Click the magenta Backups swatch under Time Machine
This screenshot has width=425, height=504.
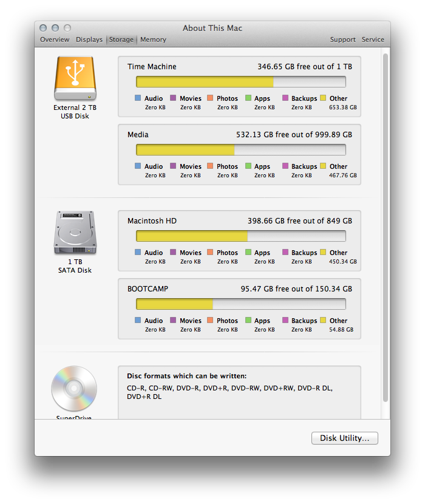click(285, 98)
